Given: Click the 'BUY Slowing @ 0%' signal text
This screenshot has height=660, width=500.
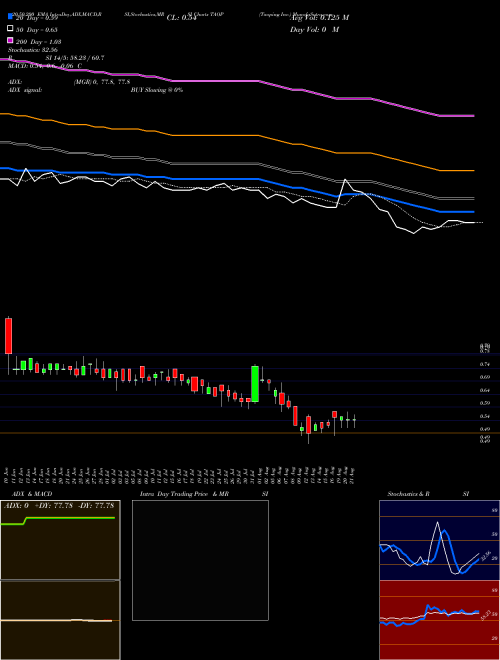Looking at the screenshot, I should [x=157, y=90].
